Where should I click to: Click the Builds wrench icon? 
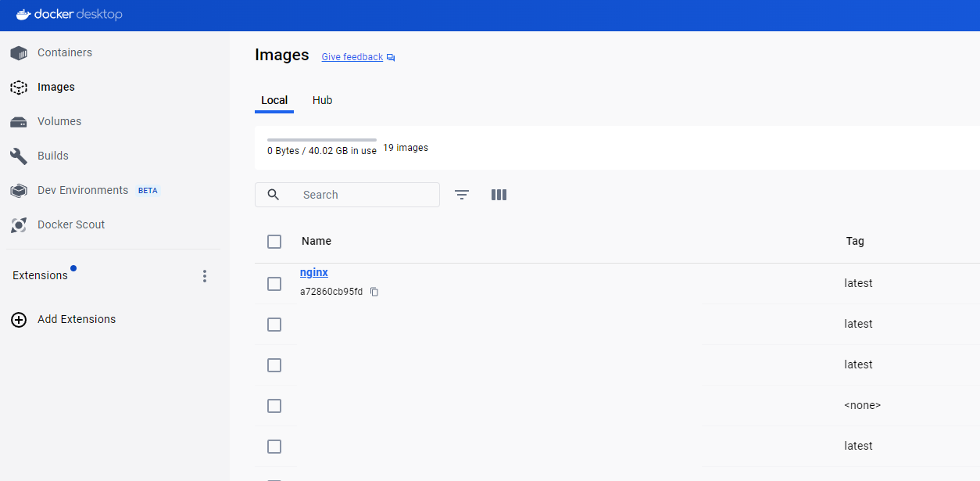click(19, 156)
